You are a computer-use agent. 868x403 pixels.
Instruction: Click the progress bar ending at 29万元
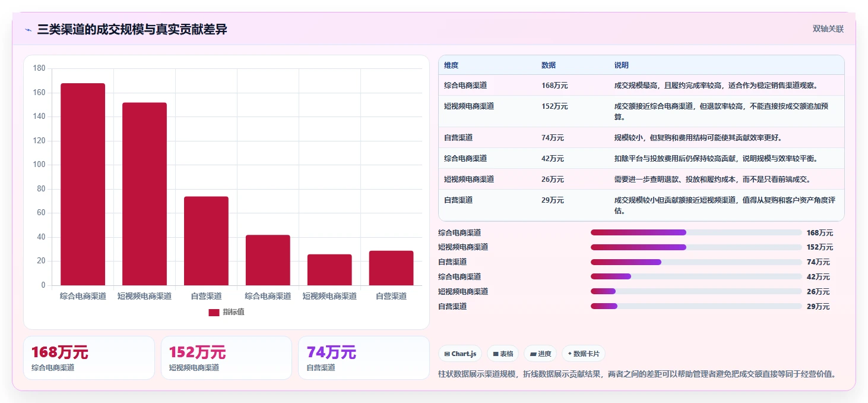(696, 306)
